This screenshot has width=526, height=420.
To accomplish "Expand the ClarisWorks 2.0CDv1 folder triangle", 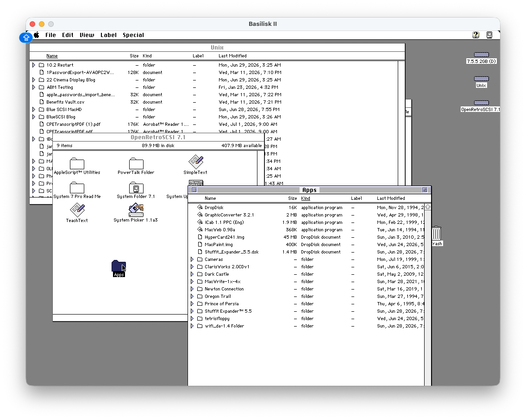I will click(x=192, y=267).
